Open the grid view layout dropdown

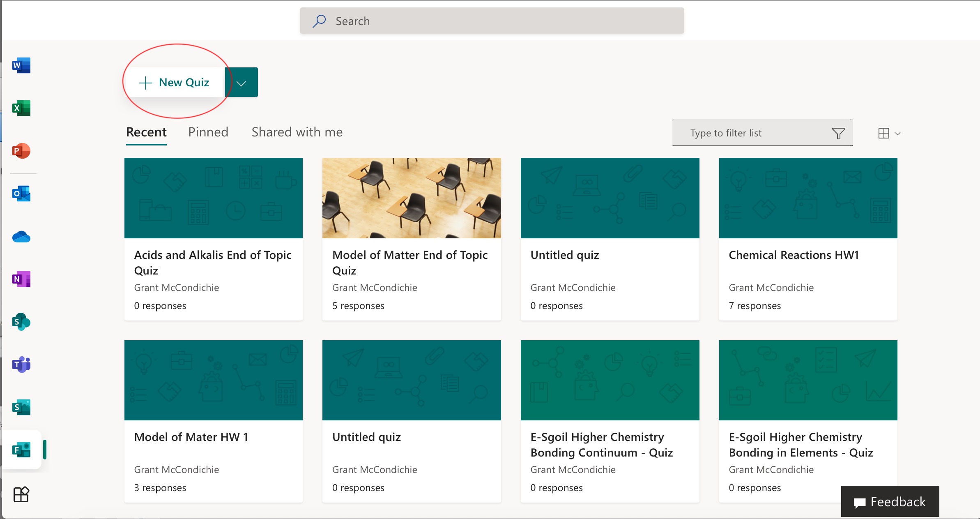[x=889, y=133]
